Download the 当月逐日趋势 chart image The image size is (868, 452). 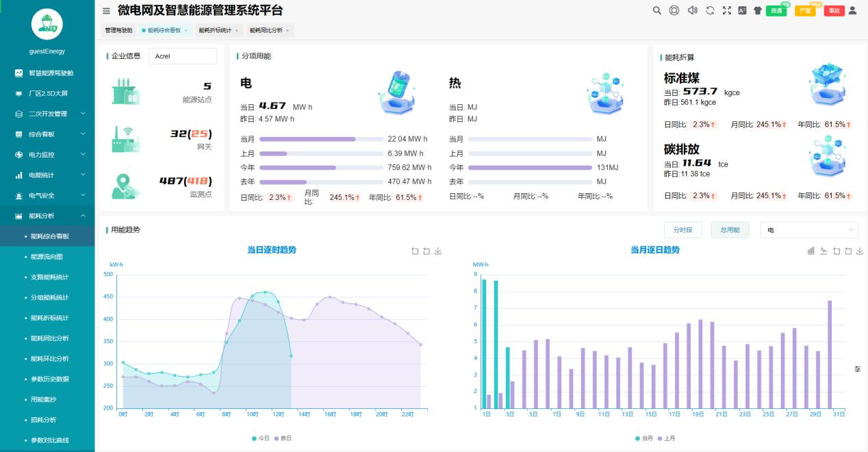click(x=860, y=251)
